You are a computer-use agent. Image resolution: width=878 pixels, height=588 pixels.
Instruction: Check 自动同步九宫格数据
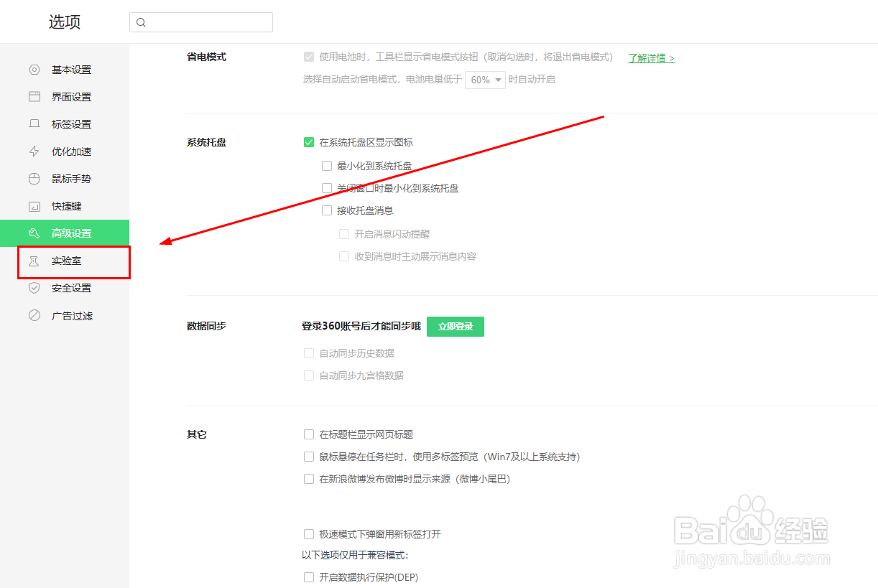(x=309, y=375)
